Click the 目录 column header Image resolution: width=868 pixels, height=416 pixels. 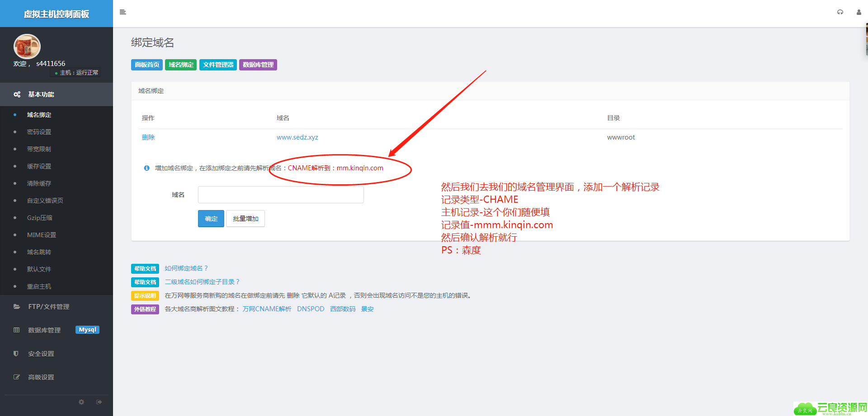click(x=613, y=118)
